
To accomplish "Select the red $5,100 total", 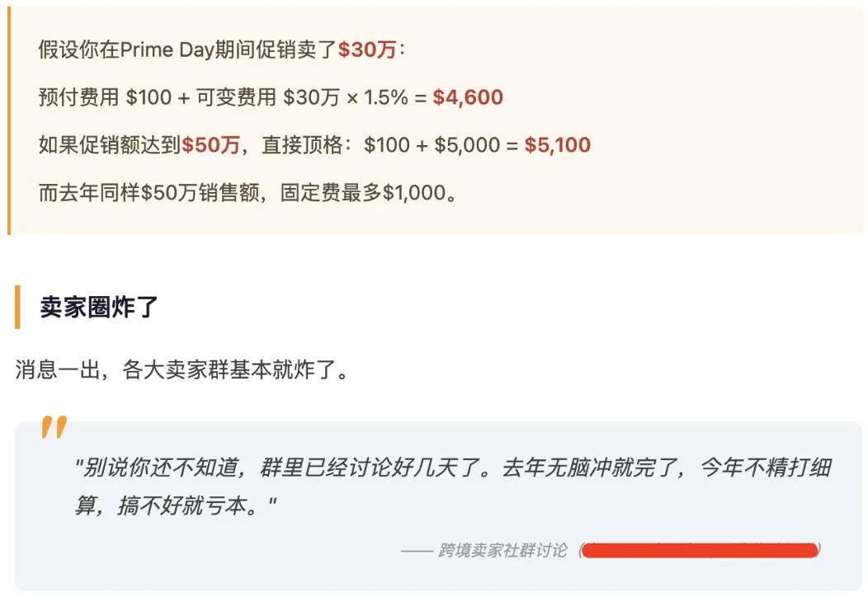I will click(557, 146).
